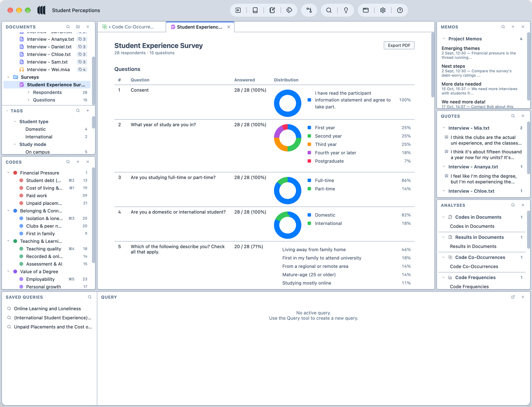Click the lightbulb insights toolbar icon
The width and height of the screenshot is (532, 407).
coord(346,10)
